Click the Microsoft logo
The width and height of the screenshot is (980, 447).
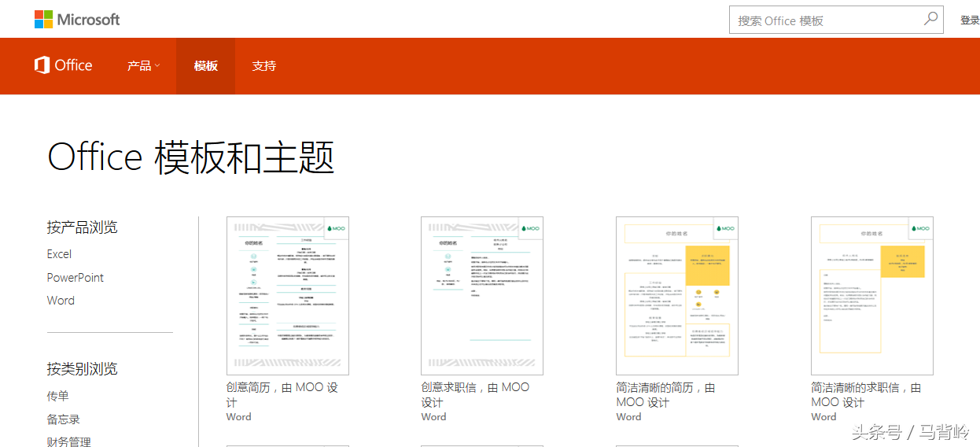77,19
